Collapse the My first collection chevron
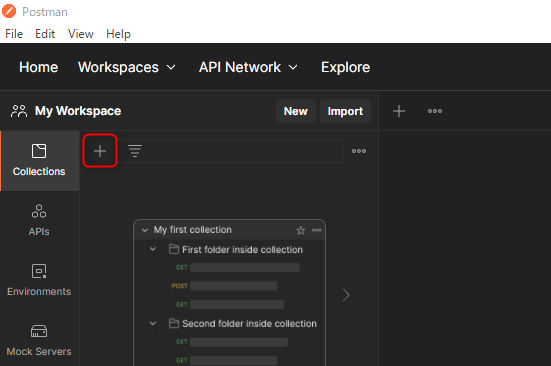Viewport: 551px width, 366px height. point(144,230)
